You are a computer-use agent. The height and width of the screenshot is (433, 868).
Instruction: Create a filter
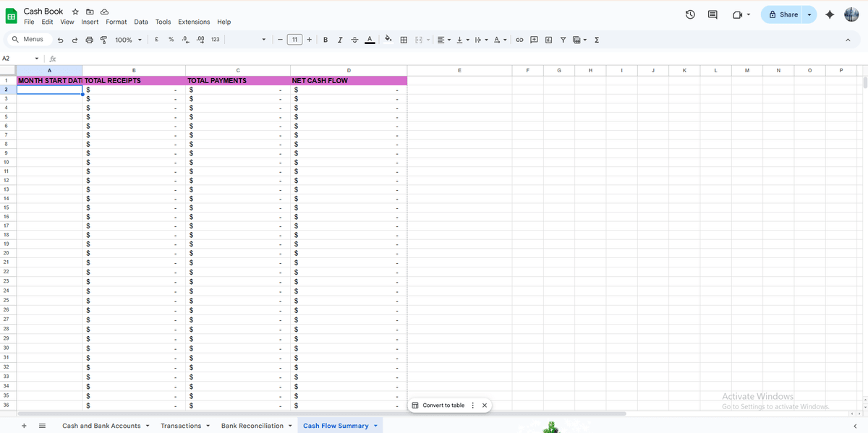pos(563,40)
